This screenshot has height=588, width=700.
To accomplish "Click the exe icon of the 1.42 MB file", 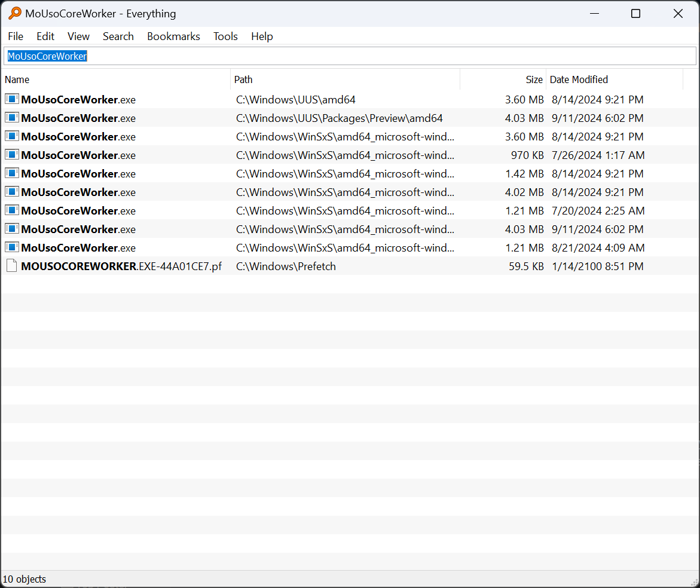I will [11, 173].
